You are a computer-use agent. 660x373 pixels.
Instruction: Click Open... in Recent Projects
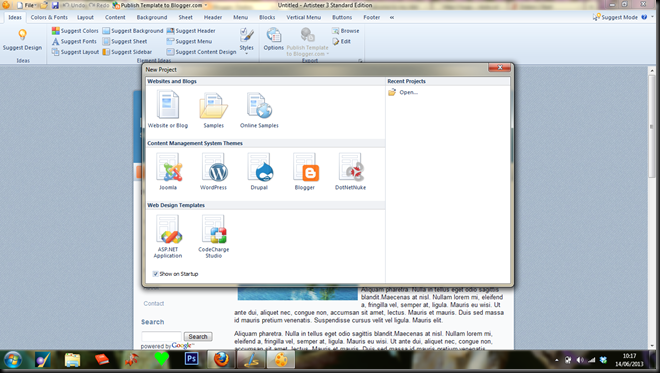(403, 92)
